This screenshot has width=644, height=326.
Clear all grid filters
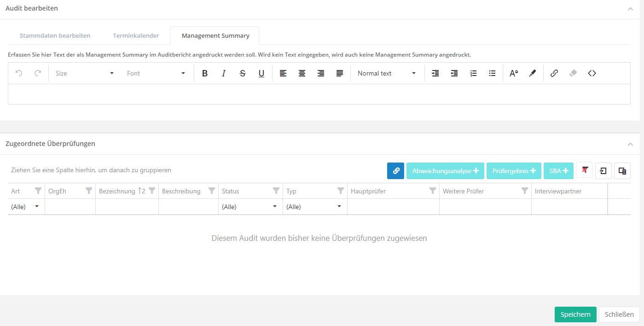(x=585, y=170)
